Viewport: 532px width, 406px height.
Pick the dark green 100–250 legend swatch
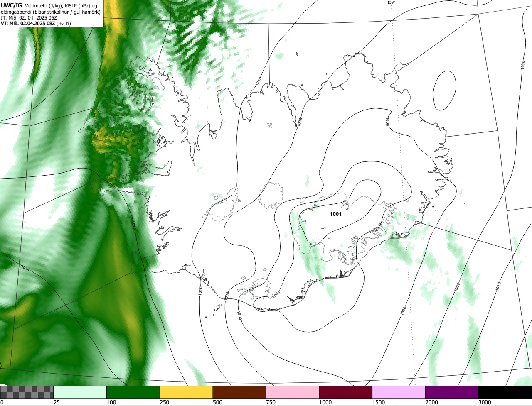[x=133, y=392]
